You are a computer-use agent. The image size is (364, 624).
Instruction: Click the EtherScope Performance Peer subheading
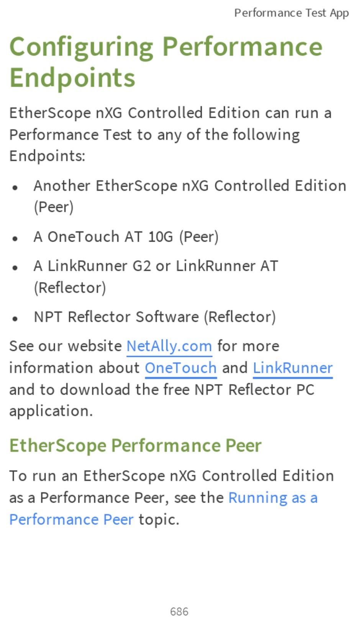pos(135,446)
